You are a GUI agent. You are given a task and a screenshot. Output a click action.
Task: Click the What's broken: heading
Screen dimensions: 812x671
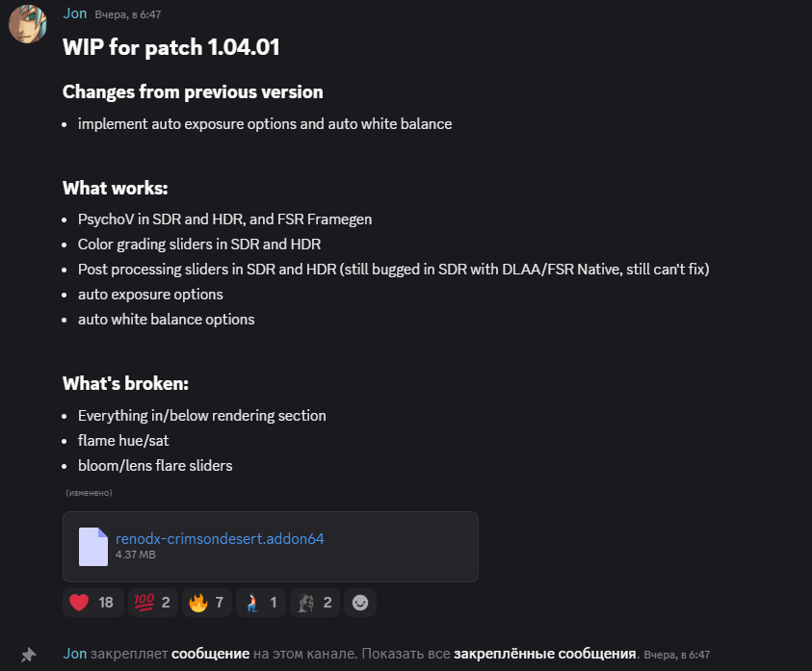[125, 384]
